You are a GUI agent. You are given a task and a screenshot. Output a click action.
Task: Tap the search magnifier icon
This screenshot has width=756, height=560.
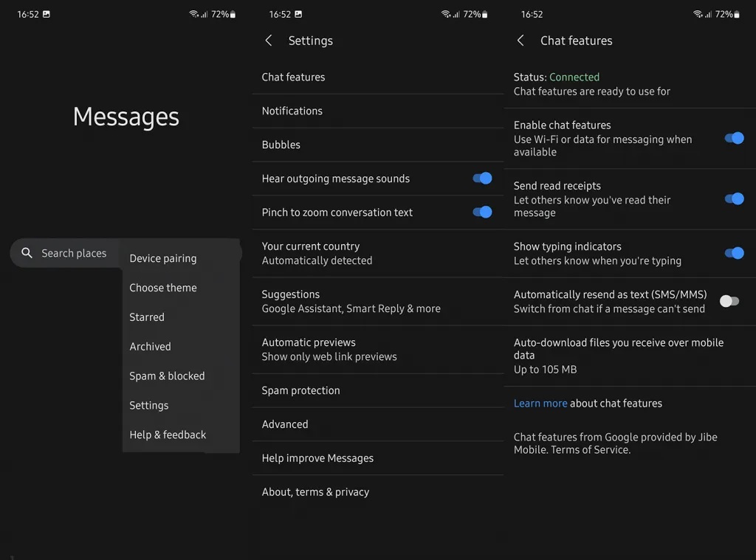[27, 252]
